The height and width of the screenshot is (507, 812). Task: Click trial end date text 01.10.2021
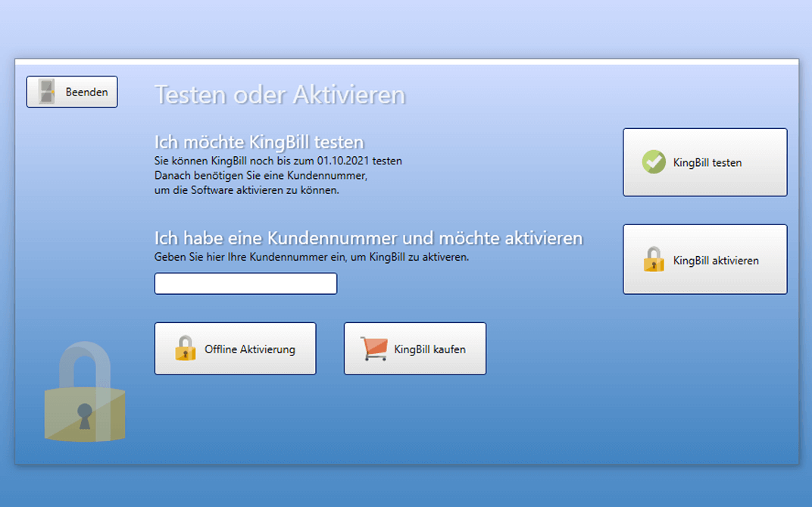343,161
